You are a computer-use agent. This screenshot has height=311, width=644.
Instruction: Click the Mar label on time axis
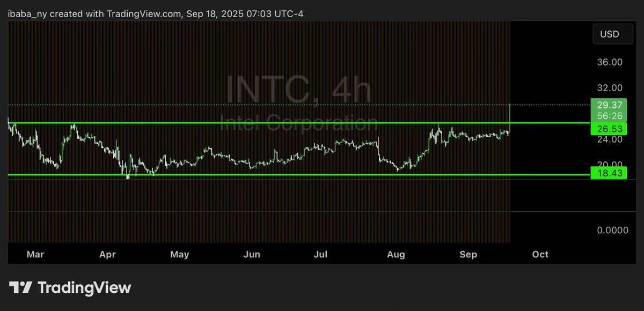35,254
